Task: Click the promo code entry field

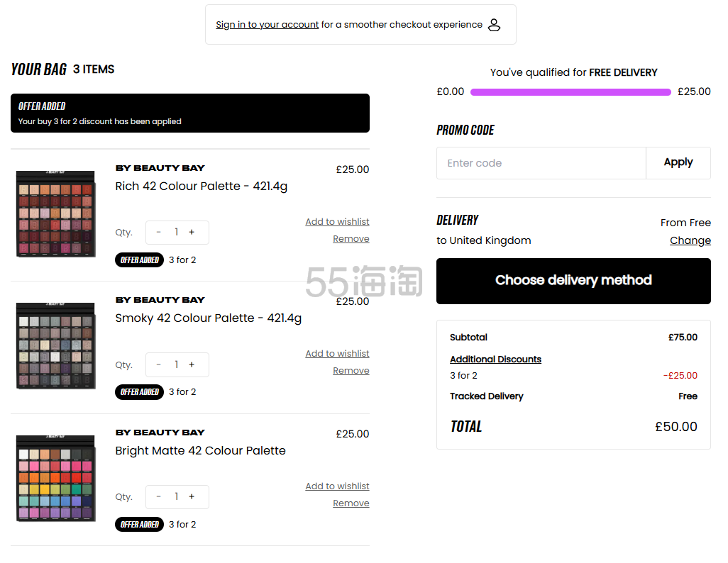Action: click(541, 163)
